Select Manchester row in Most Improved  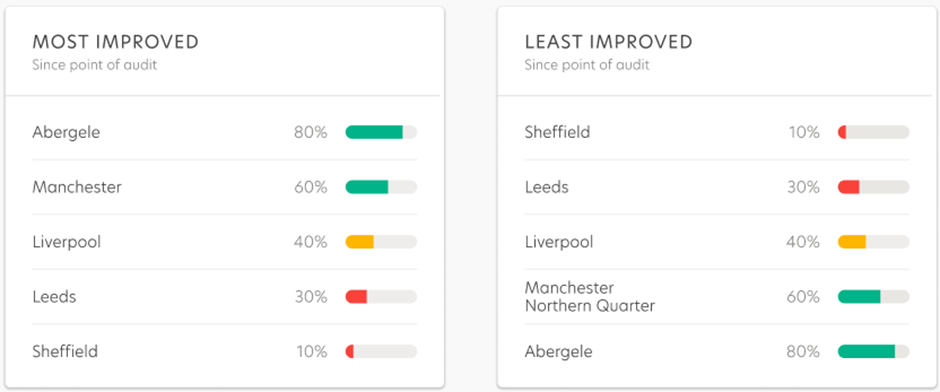(x=224, y=187)
